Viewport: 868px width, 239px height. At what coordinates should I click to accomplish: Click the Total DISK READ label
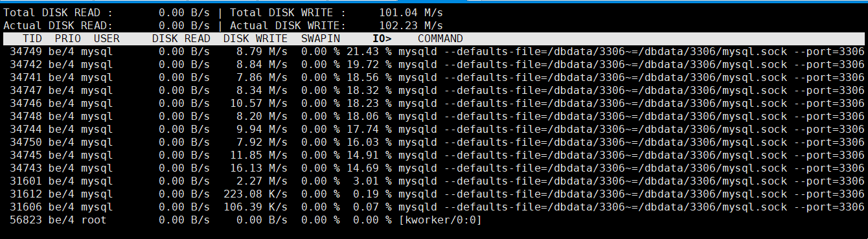58,13
